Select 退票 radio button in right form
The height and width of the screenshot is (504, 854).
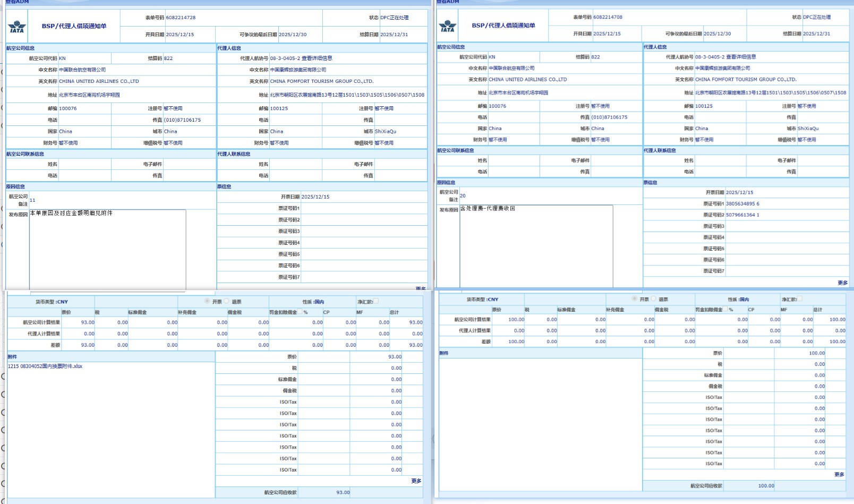654,298
